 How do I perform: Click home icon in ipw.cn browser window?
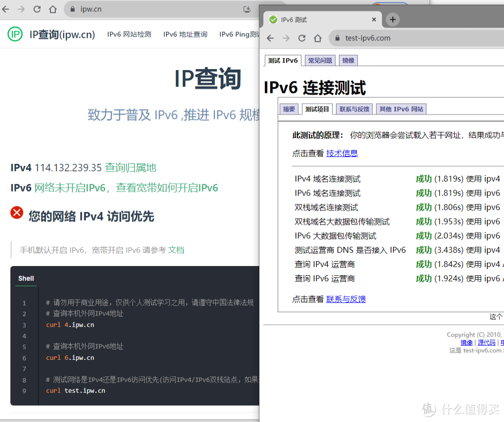pyautogui.click(x=53, y=9)
